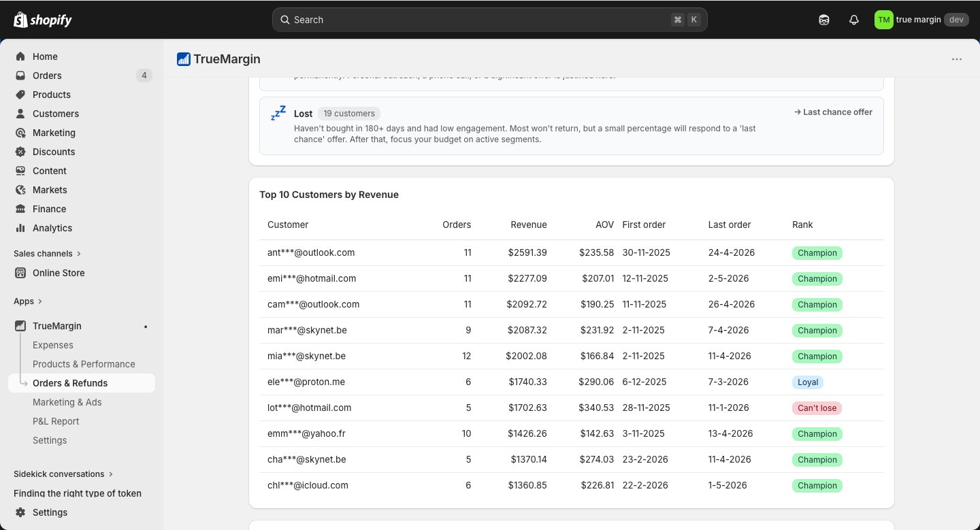
Task: Click the Analytics nav label
Action: [x=52, y=228]
